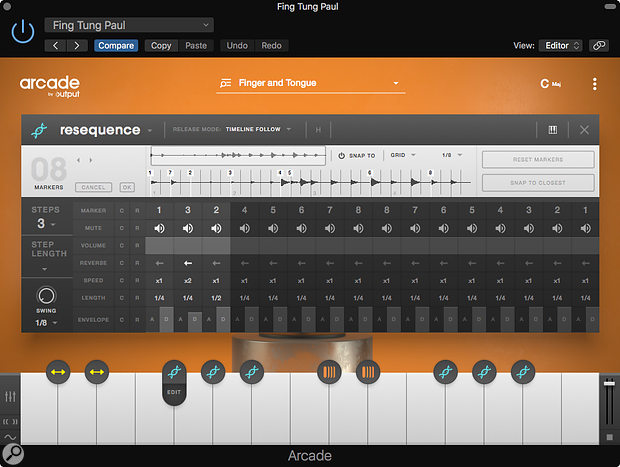
Task: Click the Volume row C copy button
Action: pyautogui.click(x=122, y=246)
